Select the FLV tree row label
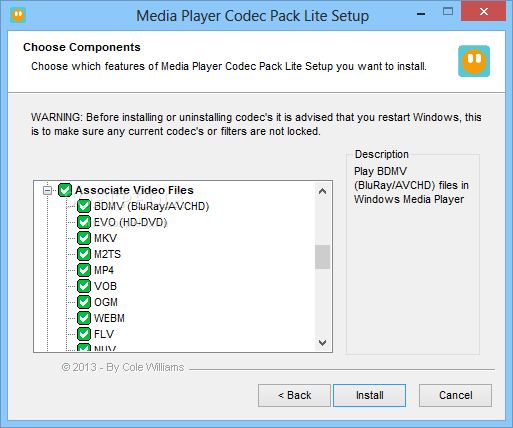Viewport: 513px width, 428px height. (104, 334)
